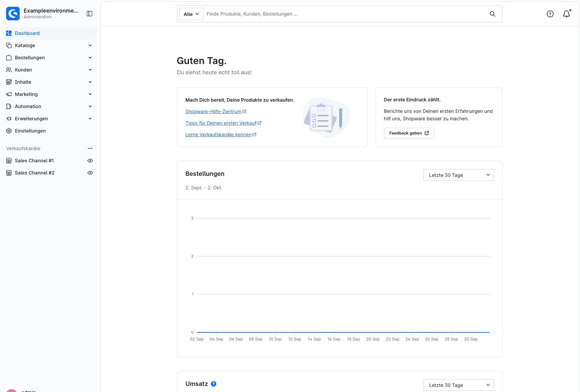Open the notifications bell icon
The width and height of the screenshot is (580, 392).
point(566,14)
